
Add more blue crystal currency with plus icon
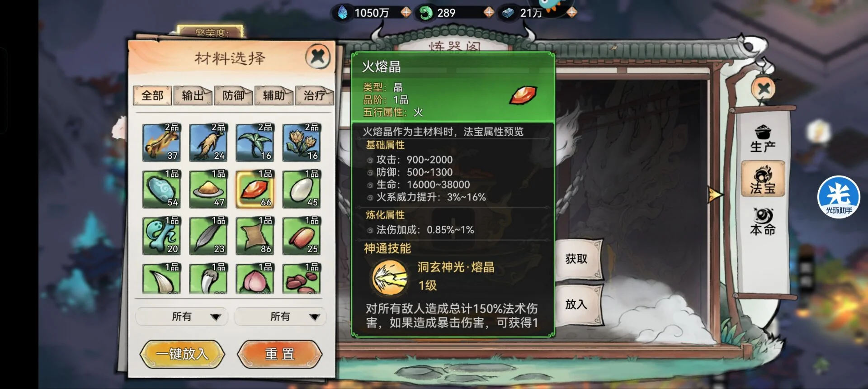coord(406,12)
